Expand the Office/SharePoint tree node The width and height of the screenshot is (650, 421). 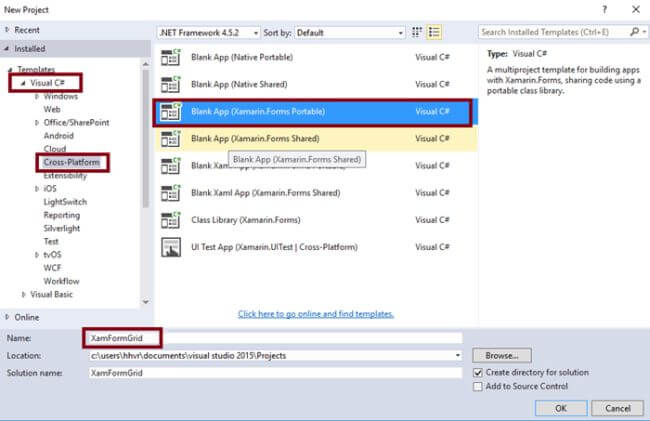point(37,123)
